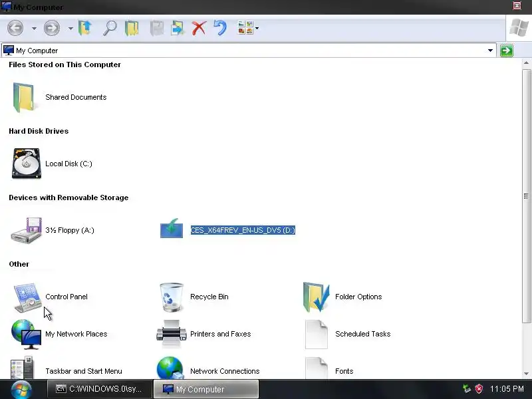
Task: Click the 11:05 PM clock
Action: (507, 389)
